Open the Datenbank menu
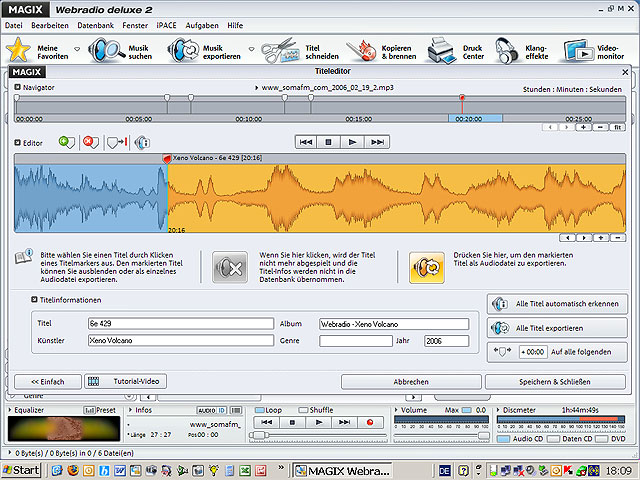 [x=96, y=25]
